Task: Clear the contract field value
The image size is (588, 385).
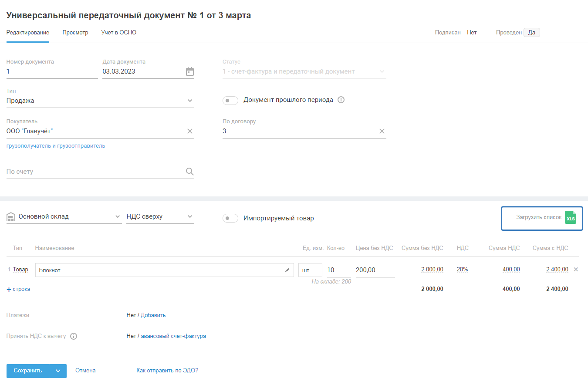Action: point(382,131)
